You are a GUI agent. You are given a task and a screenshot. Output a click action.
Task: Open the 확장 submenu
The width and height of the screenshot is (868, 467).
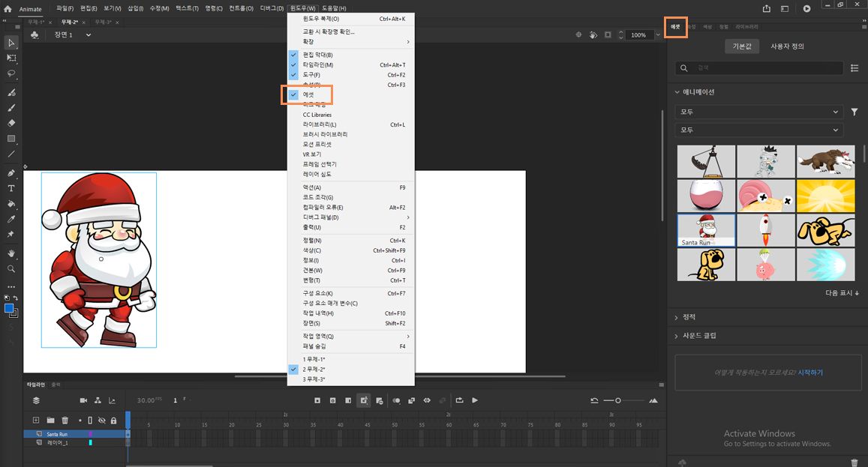(351, 41)
